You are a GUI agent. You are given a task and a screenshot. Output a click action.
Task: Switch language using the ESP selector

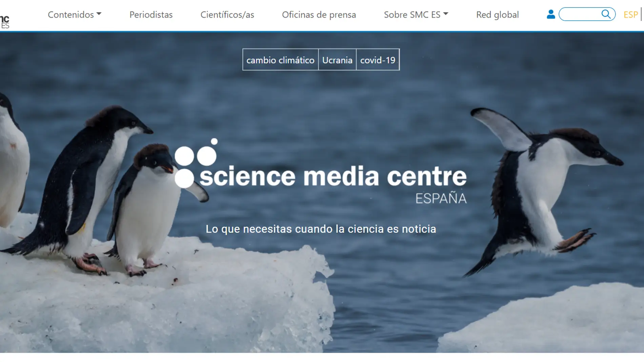(630, 15)
